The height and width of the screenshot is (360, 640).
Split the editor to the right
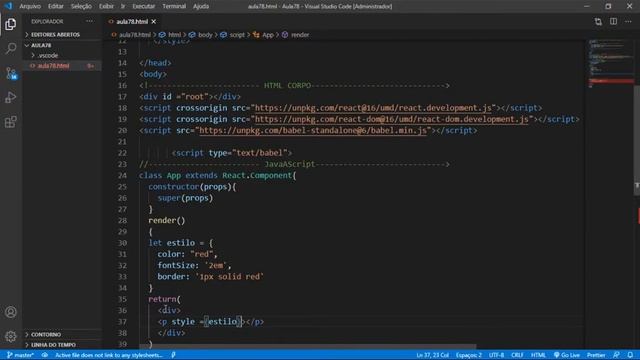[613, 22]
